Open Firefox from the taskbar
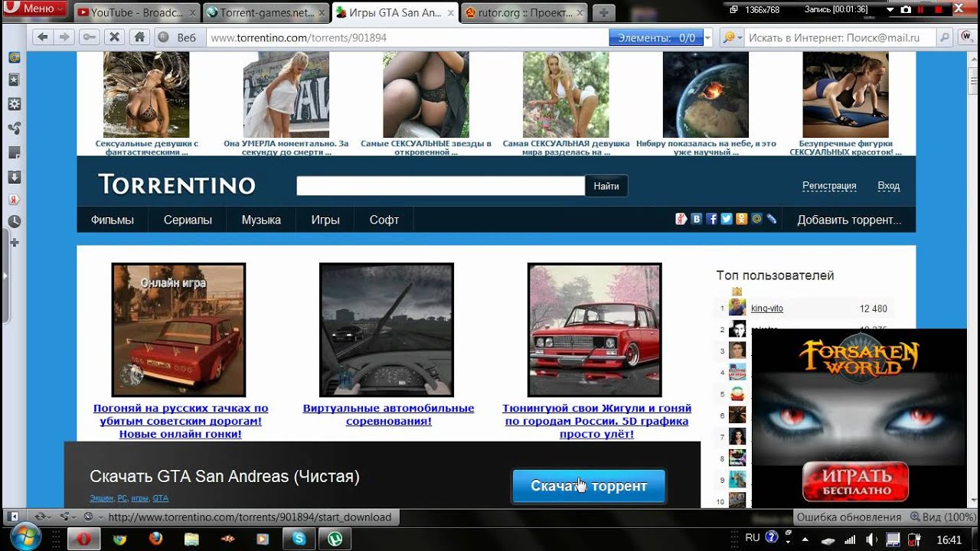980x551 pixels. coord(155,539)
